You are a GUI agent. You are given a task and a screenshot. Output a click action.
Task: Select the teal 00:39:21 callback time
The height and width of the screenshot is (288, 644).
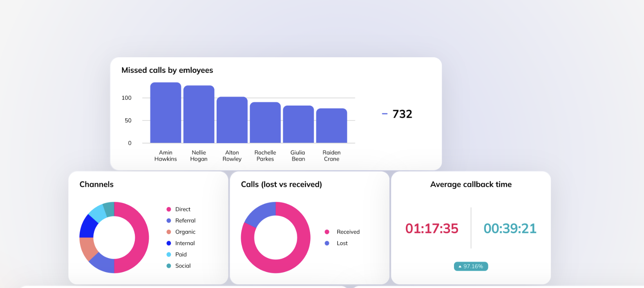510,228
